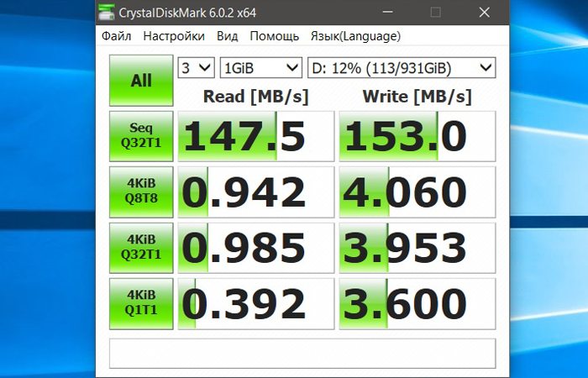Click the 3.600 4KiB Q1T1 write result
The width and height of the screenshot is (588, 378).
pyautogui.click(x=417, y=302)
